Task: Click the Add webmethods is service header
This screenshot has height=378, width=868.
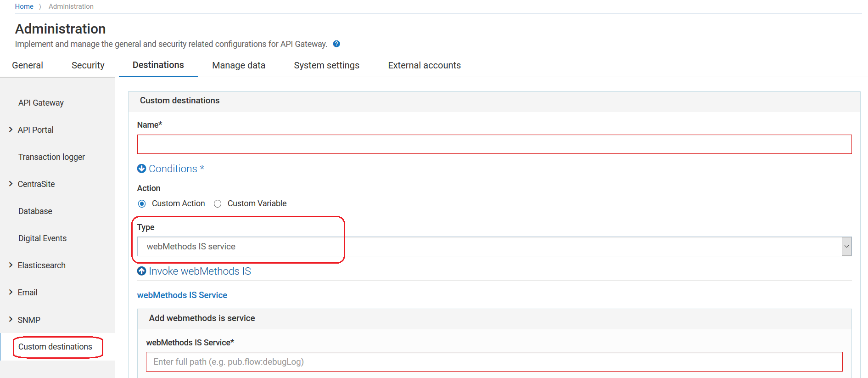Action: tap(494, 319)
